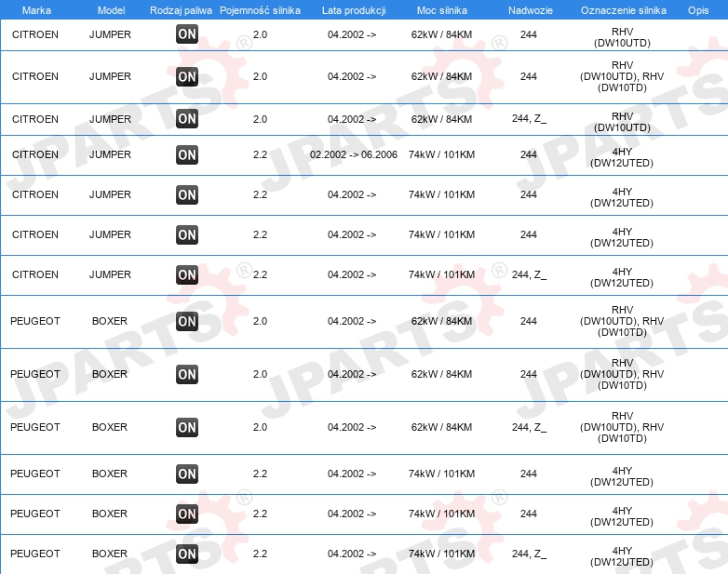
Task: Click 62kW / 84KM in Peugeot 244, Z_ row
Action: point(441,427)
